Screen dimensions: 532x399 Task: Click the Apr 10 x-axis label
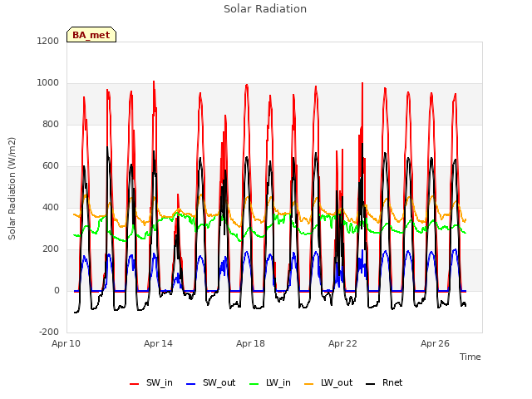[x=66, y=343]
